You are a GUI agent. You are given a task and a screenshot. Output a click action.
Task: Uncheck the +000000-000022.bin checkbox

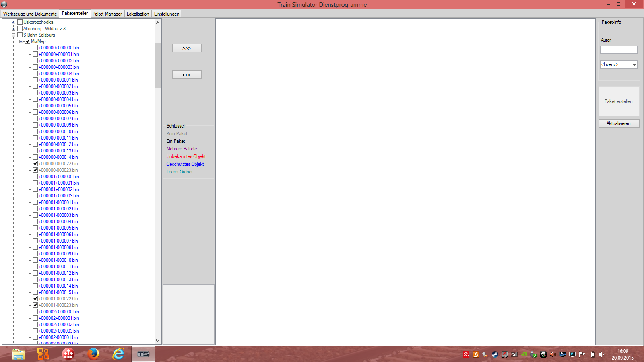click(x=35, y=164)
